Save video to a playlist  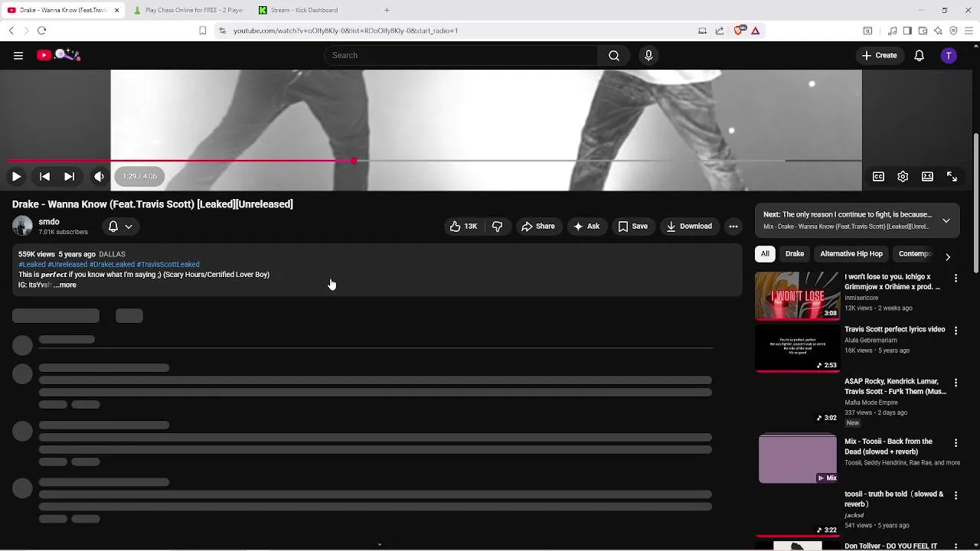click(632, 227)
